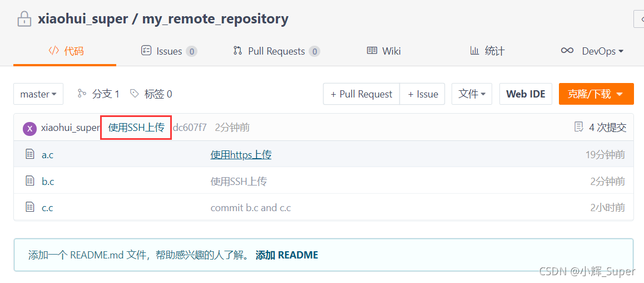
Task: Switch to the Issues tab
Action: point(169,51)
